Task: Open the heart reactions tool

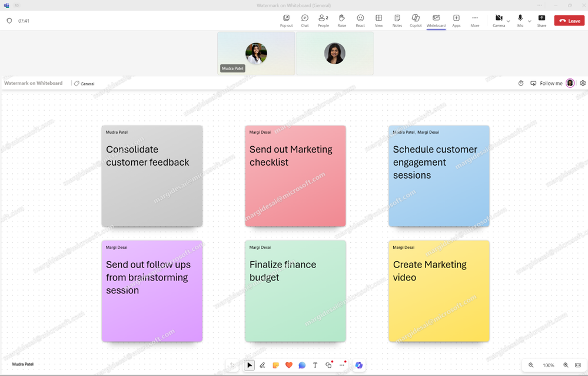Action: tap(289, 365)
